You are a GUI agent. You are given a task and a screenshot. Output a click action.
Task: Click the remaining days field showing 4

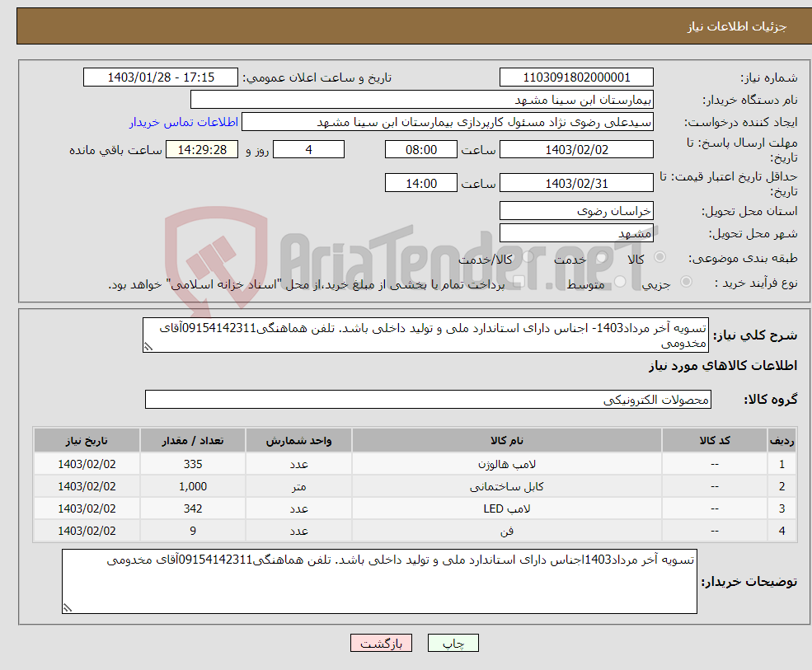[x=308, y=150]
